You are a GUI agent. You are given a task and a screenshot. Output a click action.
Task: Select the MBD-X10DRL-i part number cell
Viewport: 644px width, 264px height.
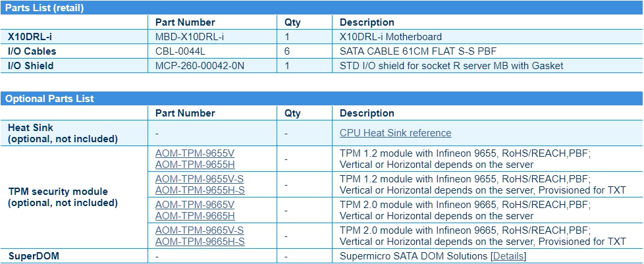click(x=190, y=37)
